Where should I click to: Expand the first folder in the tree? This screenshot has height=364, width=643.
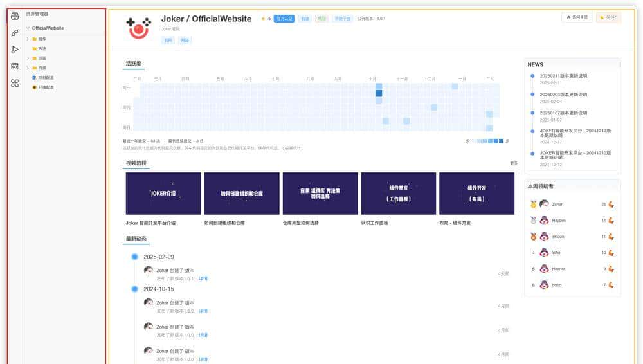[x=28, y=39]
